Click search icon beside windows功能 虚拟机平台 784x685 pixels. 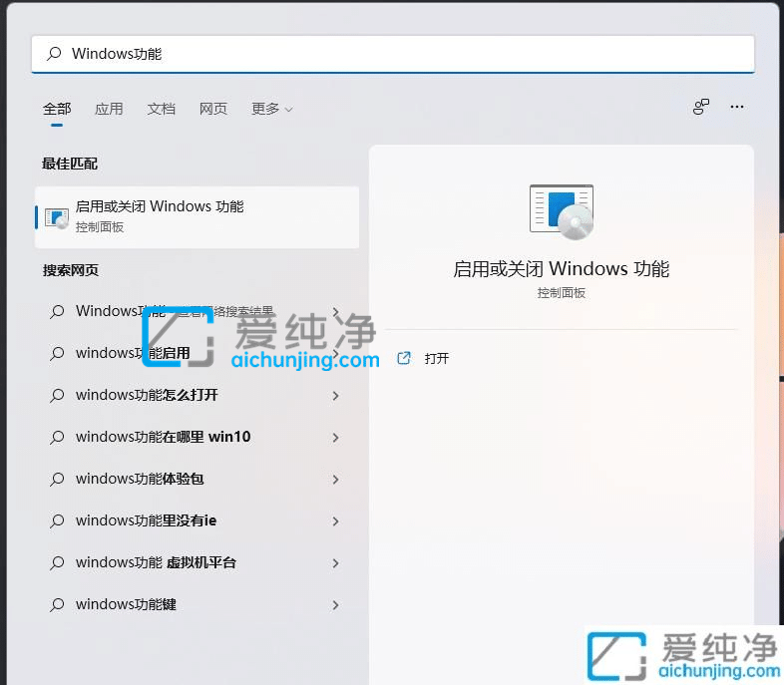[x=57, y=563]
